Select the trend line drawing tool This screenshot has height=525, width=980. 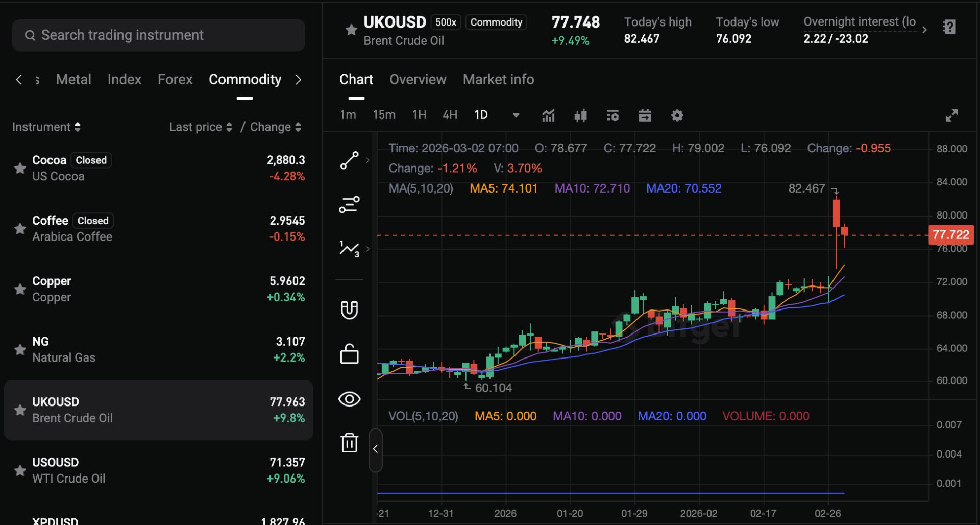tap(350, 160)
